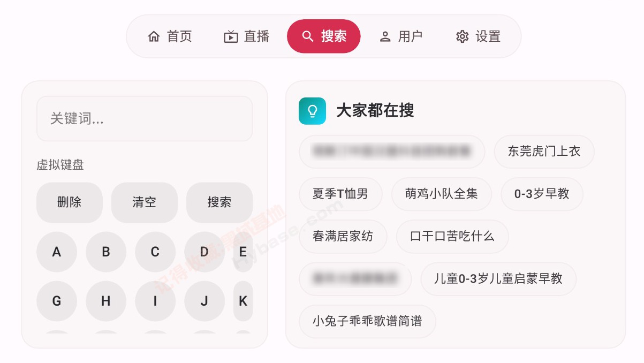Pick the 春满居家纺 search tag
The image size is (644, 363).
pyautogui.click(x=343, y=236)
